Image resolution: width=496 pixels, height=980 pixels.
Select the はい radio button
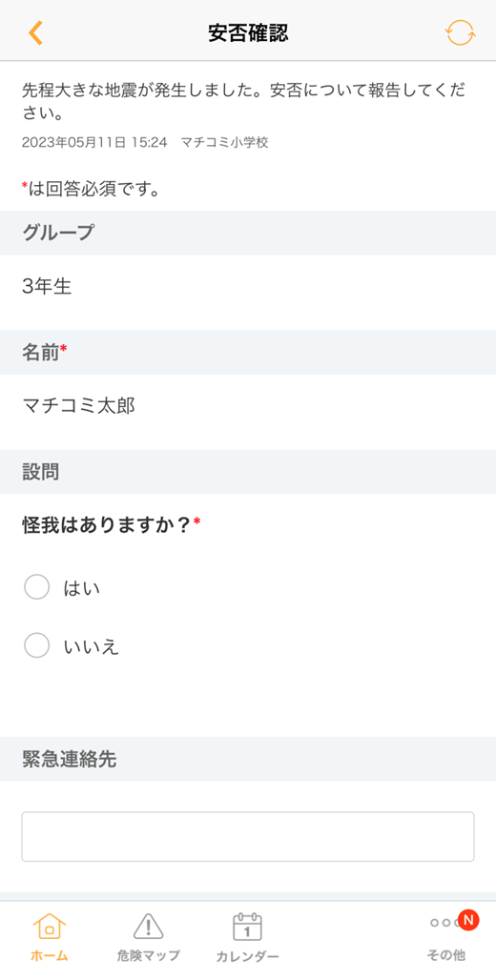coord(37,587)
